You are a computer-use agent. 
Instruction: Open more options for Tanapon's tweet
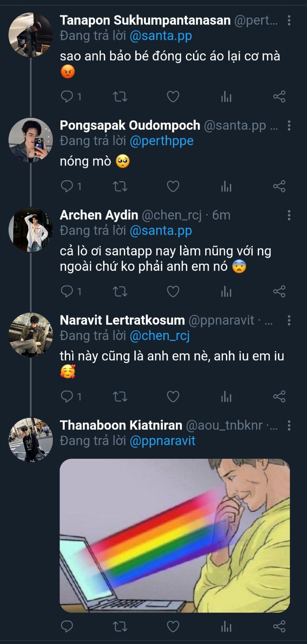[289, 20]
